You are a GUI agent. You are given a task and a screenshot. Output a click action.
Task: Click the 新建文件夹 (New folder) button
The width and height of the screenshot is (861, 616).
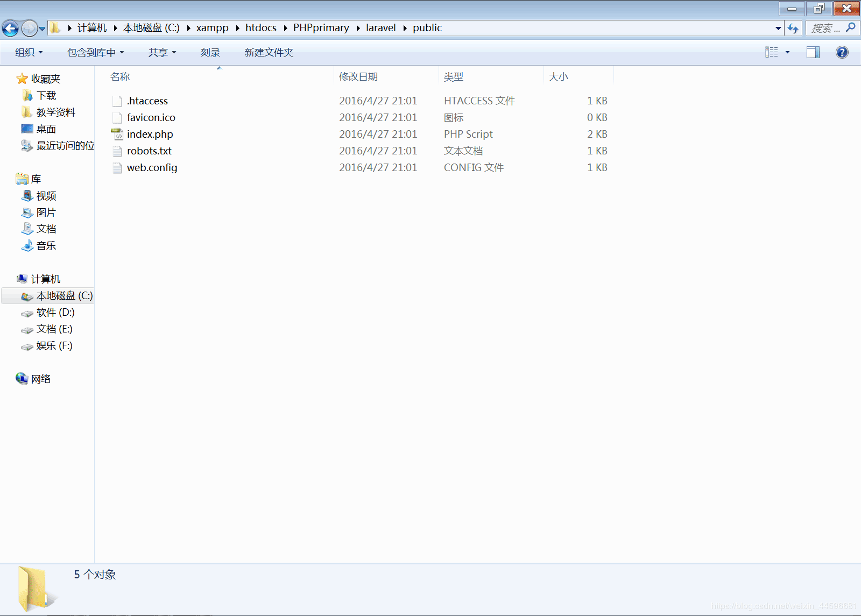point(269,52)
